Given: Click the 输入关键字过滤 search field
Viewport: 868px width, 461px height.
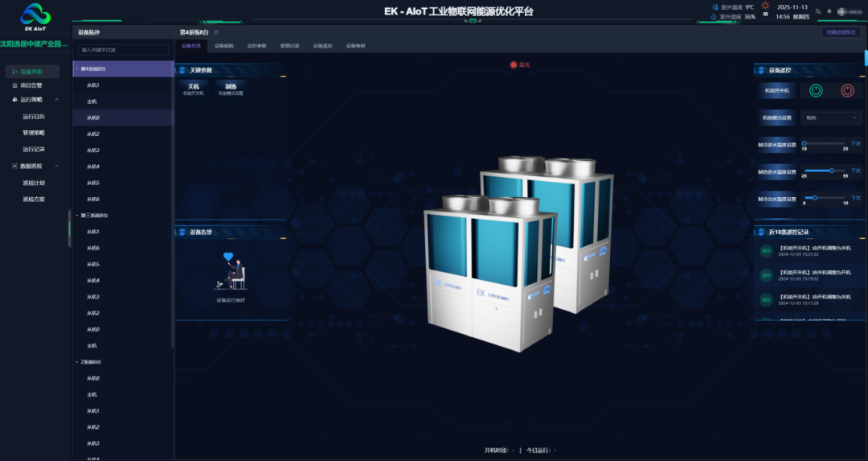Looking at the screenshot, I should point(123,50).
